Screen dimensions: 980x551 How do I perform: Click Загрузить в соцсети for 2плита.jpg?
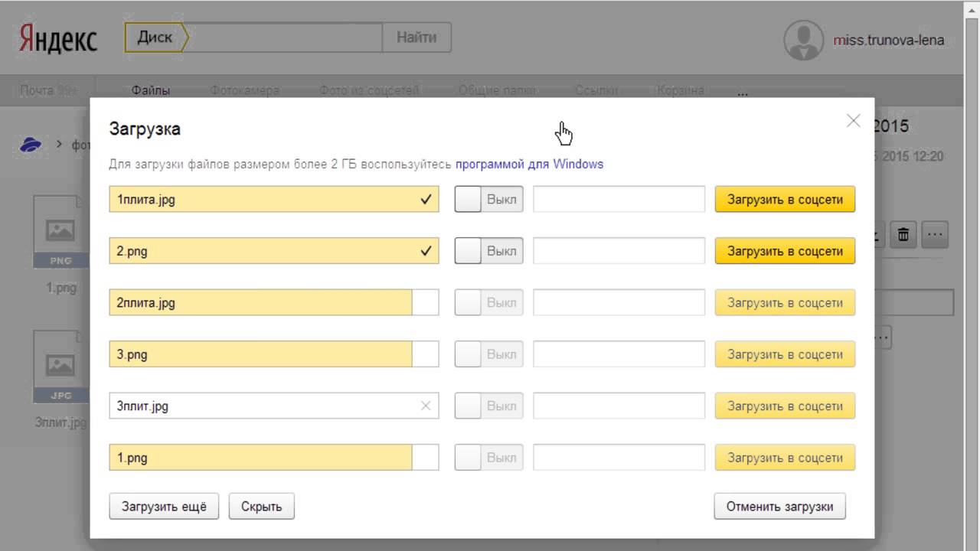[x=785, y=303]
